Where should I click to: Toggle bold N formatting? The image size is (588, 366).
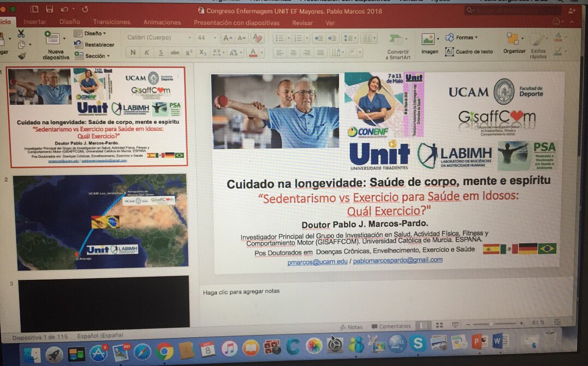(x=133, y=52)
